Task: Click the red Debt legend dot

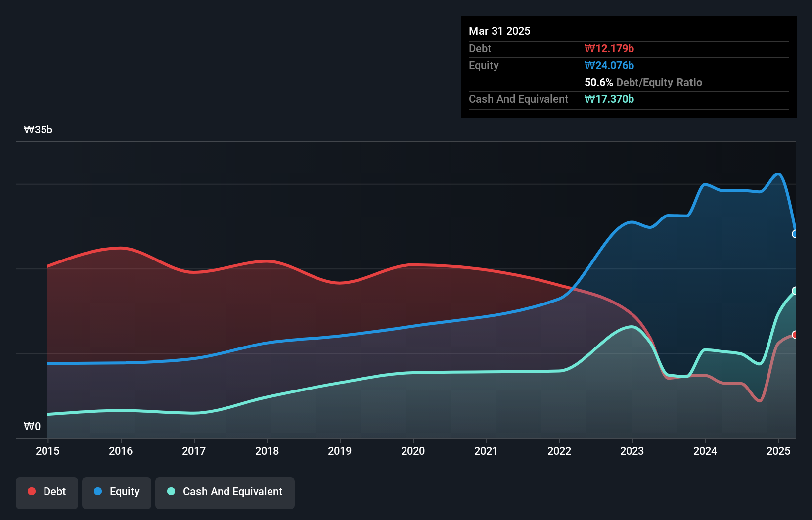Action: (x=31, y=491)
